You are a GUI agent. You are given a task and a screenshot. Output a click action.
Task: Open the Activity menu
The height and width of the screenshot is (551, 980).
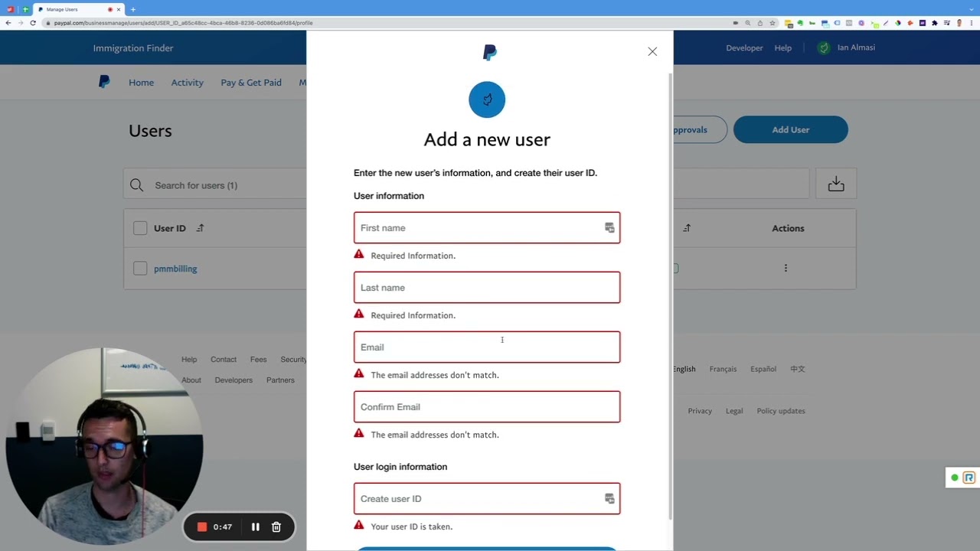[x=187, y=83]
